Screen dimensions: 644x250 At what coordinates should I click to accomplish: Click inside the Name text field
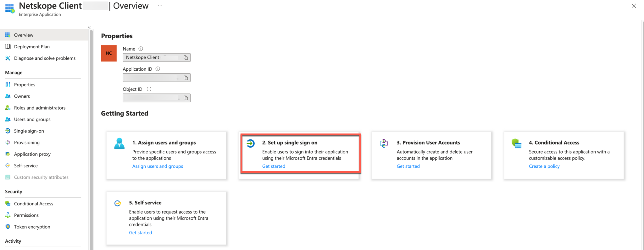(151, 58)
